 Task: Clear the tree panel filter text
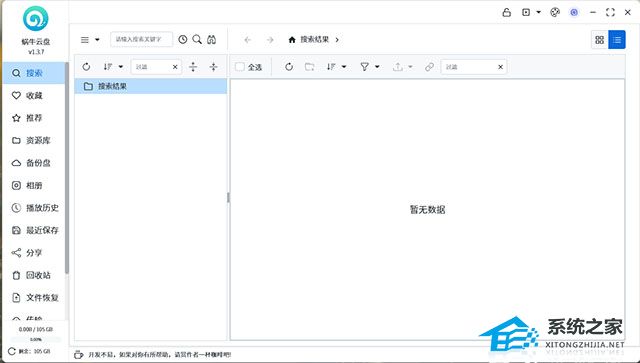175,67
